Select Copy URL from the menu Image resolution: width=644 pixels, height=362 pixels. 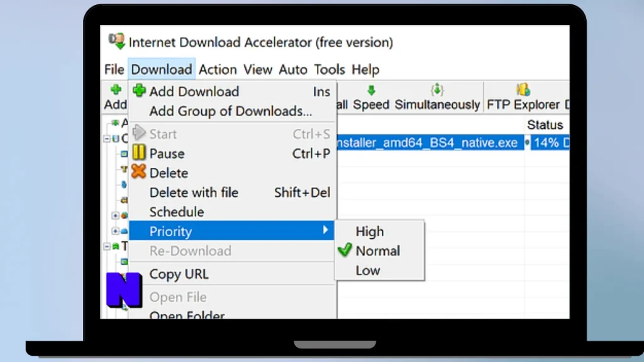click(x=231, y=274)
